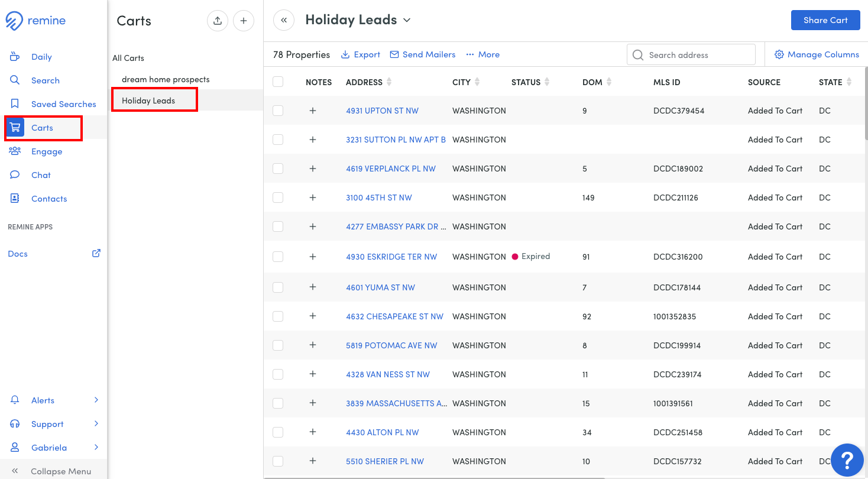Click the Chat bubble icon
868x479 pixels.
point(15,175)
